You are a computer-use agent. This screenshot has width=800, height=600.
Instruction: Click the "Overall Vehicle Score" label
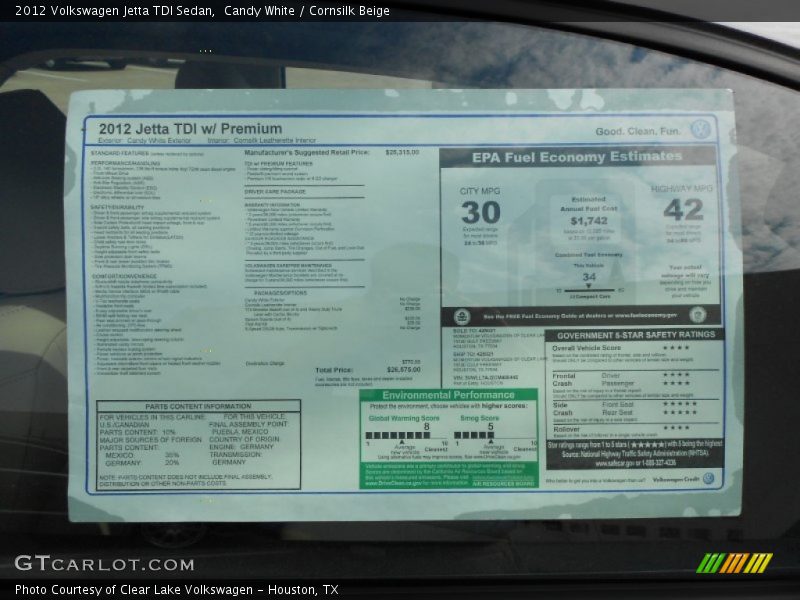(x=586, y=348)
